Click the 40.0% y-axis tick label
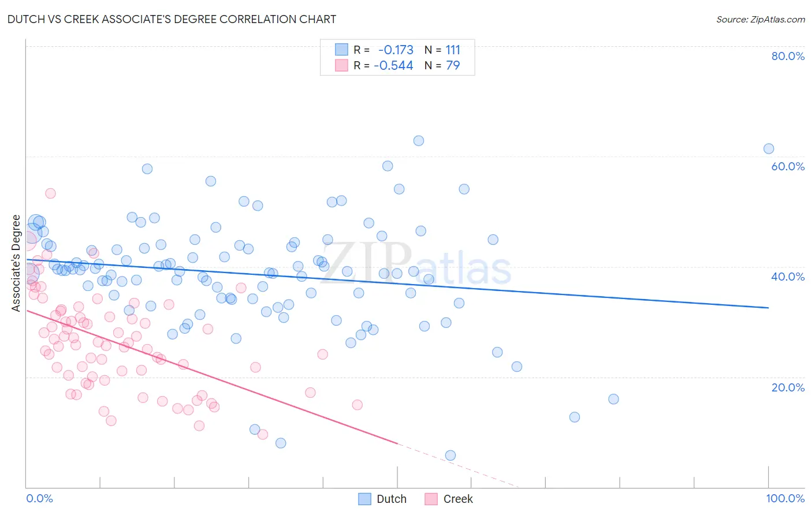 (x=788, y=277)
